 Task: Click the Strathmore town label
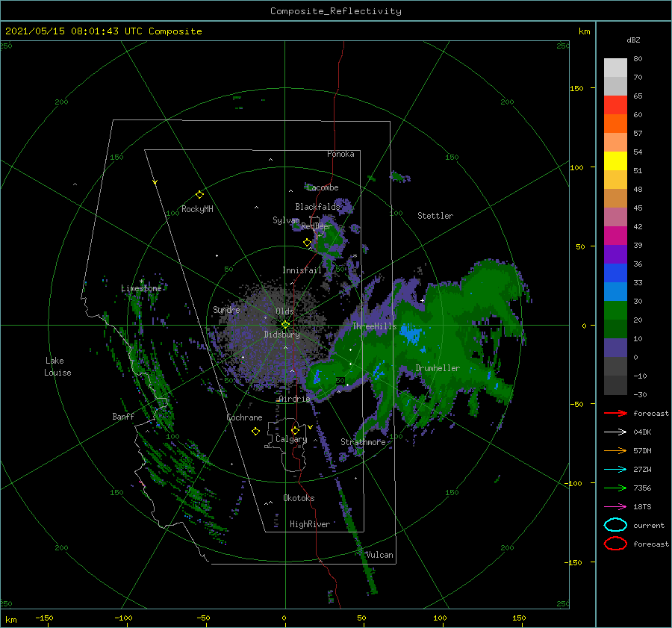tap(363, 442)
